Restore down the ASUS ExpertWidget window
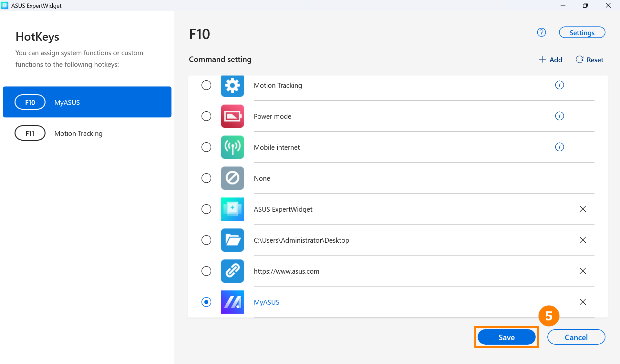This screenshot has height=364, width=620. pyautogui.click(x=585, y=5)
